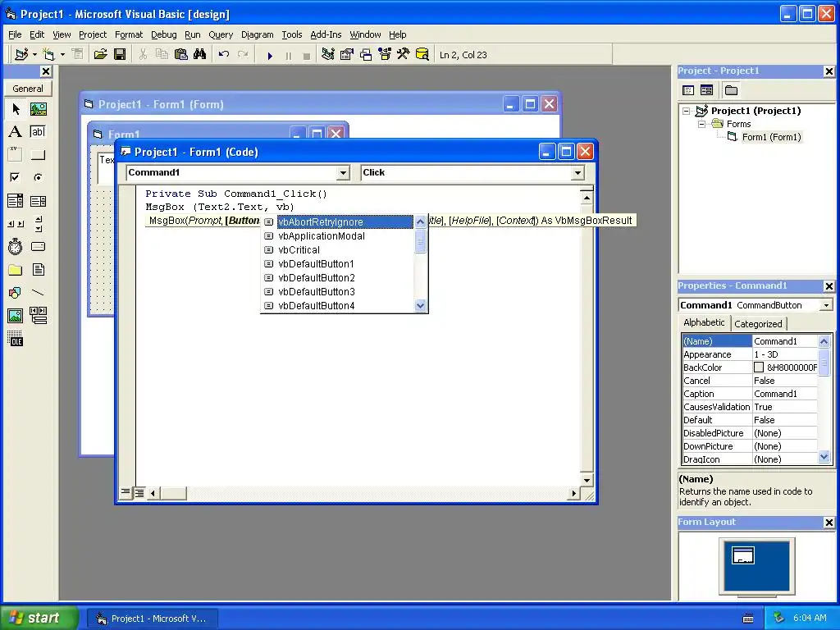Click the autocomplete list down arrow
The image size is (840, 630).
(421, 306)
